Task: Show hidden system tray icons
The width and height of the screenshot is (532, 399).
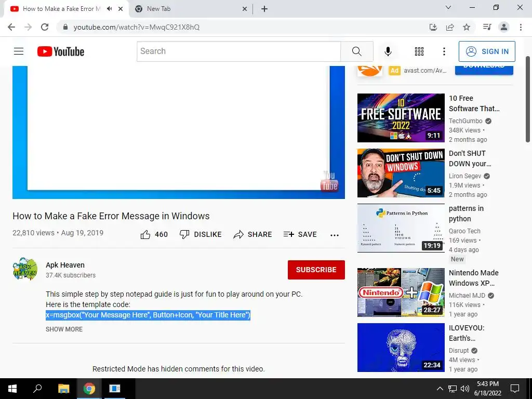Action: coord(440,389)
